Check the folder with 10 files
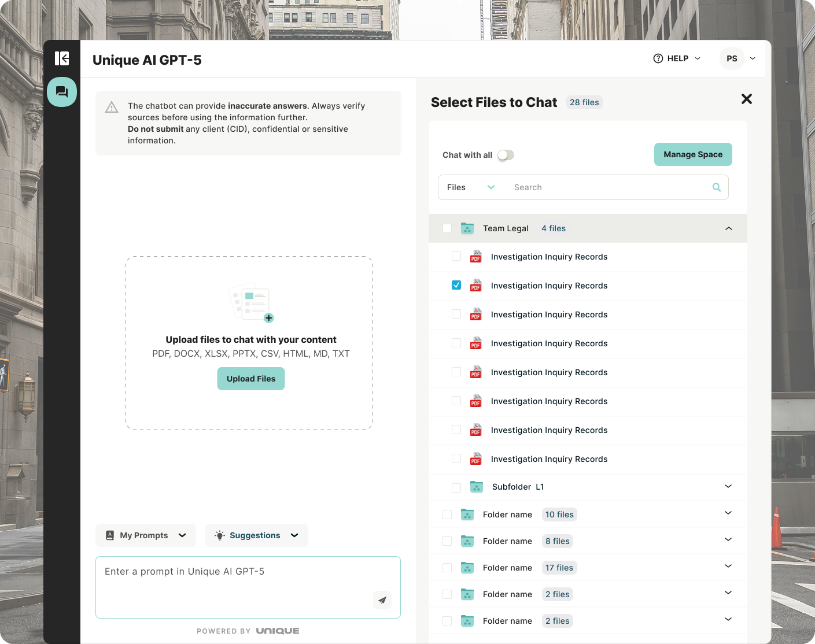This screenshot has height=644, width=815. tap(447, 515)
